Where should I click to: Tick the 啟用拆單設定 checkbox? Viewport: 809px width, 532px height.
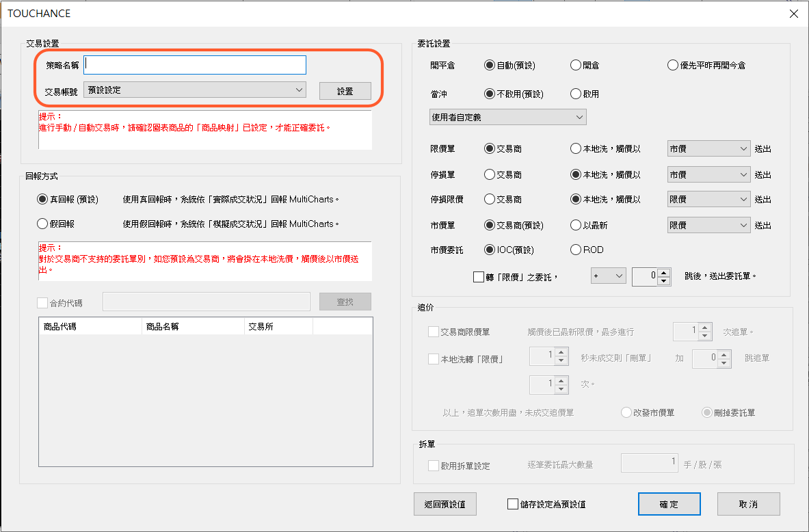pyautogui.click(x=434, y=466)
